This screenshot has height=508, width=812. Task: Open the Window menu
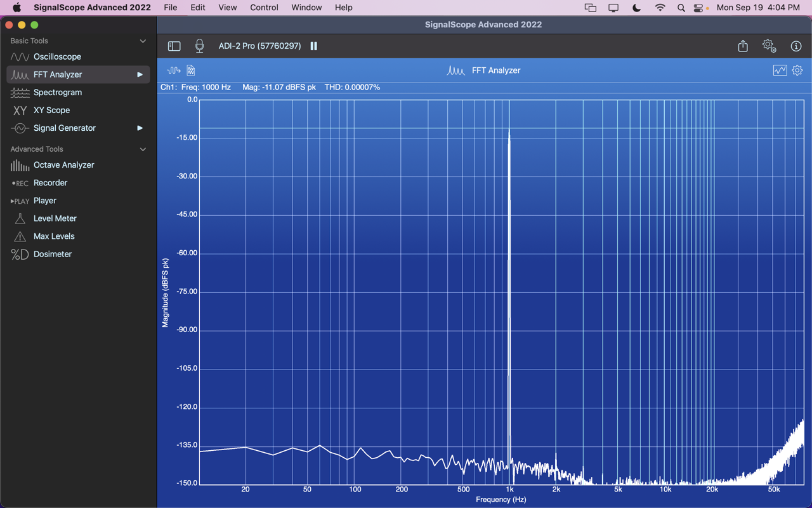pos(306,8)
